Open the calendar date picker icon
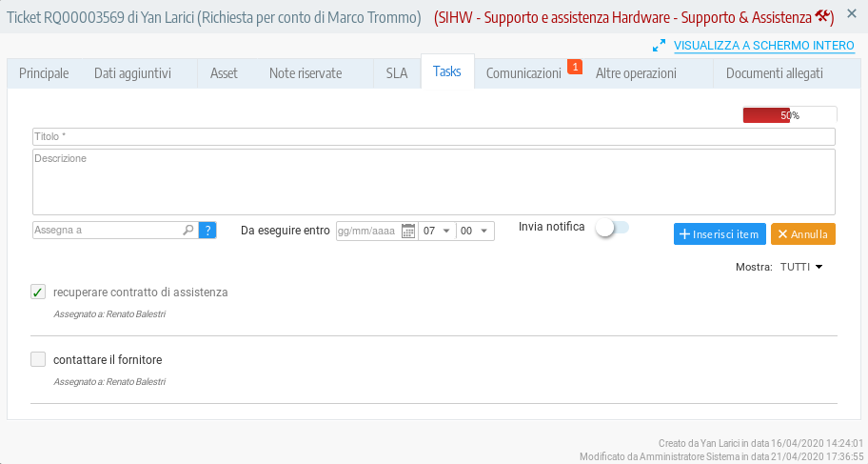 click(408, 231)
